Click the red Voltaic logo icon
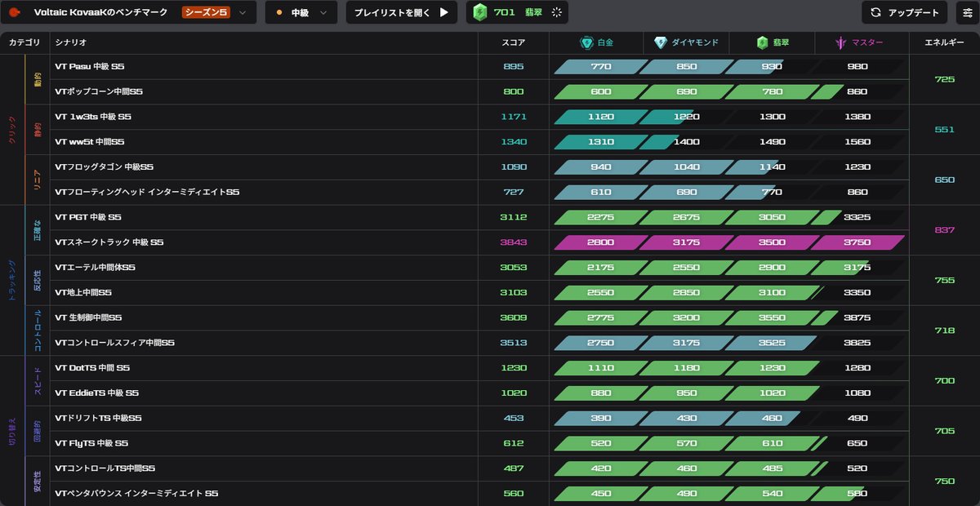The height and width of the screenshot is (506, 980). (x=14, y=12)
